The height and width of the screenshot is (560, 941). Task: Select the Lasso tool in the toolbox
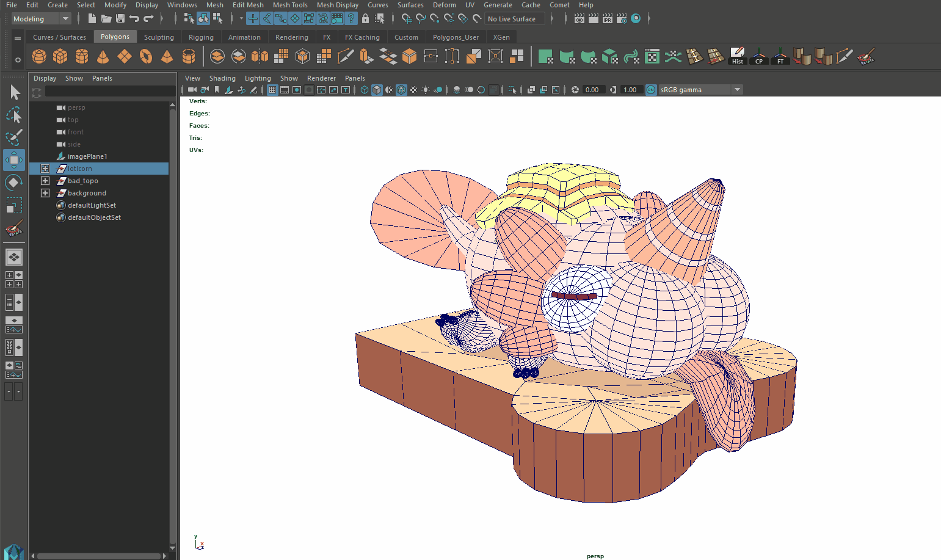[x=14, y=115]
